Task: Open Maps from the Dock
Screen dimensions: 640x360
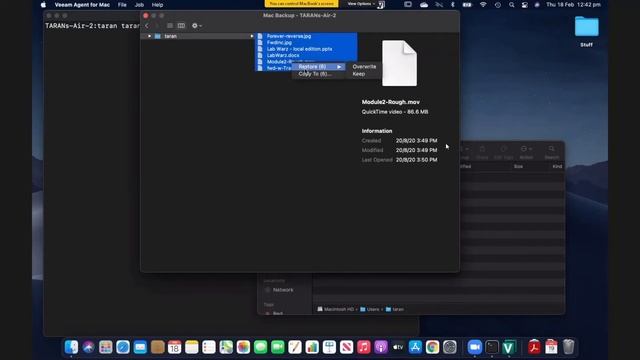Action: [226, 347]
